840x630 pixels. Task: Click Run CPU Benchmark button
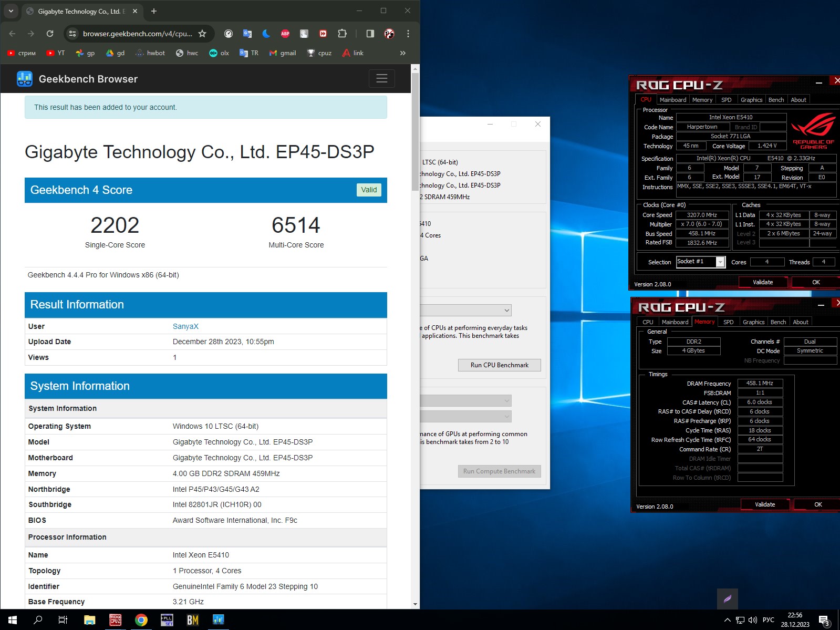tap(500, 365)
